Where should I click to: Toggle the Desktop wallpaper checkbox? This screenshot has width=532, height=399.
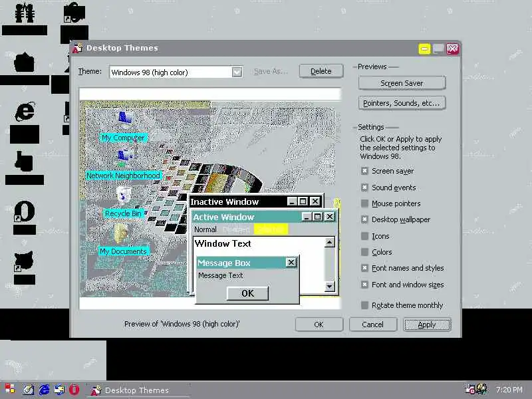pos(364,219)
